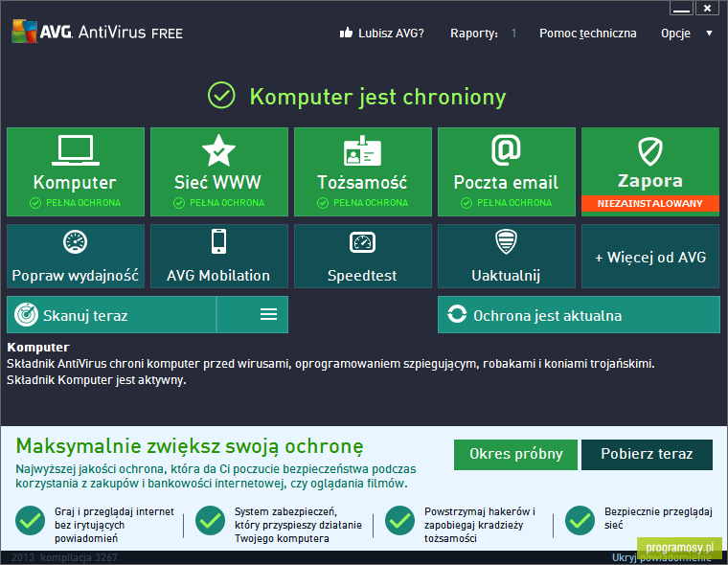
Task: Click the speedometer icon above Speedtest
Action: click(363, 242)
